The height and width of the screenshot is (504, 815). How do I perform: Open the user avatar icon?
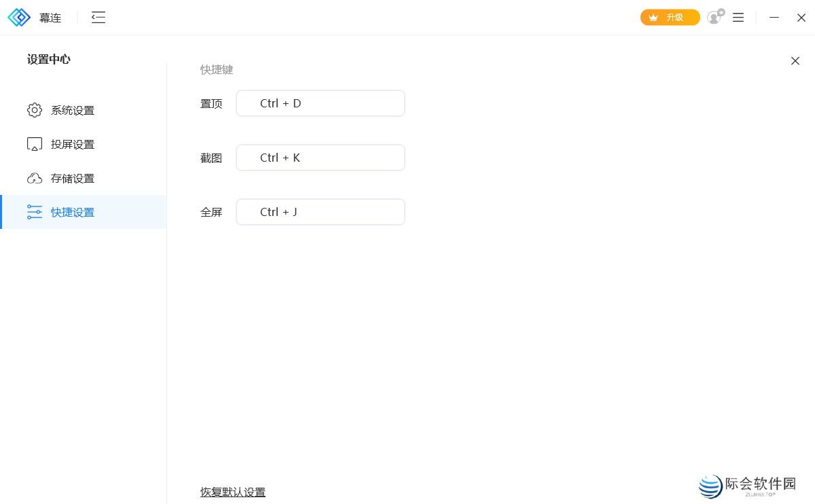(713, 18)
